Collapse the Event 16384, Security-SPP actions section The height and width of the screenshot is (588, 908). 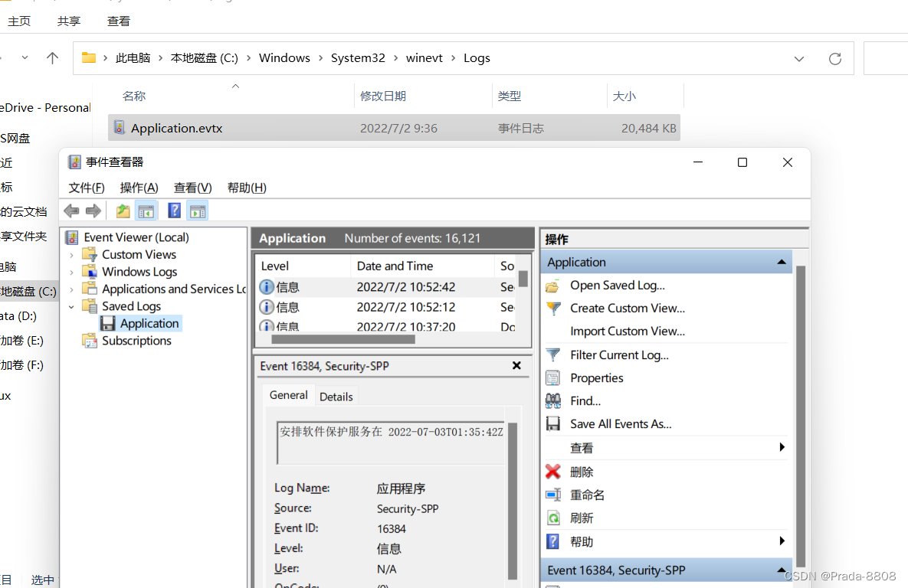781,570
